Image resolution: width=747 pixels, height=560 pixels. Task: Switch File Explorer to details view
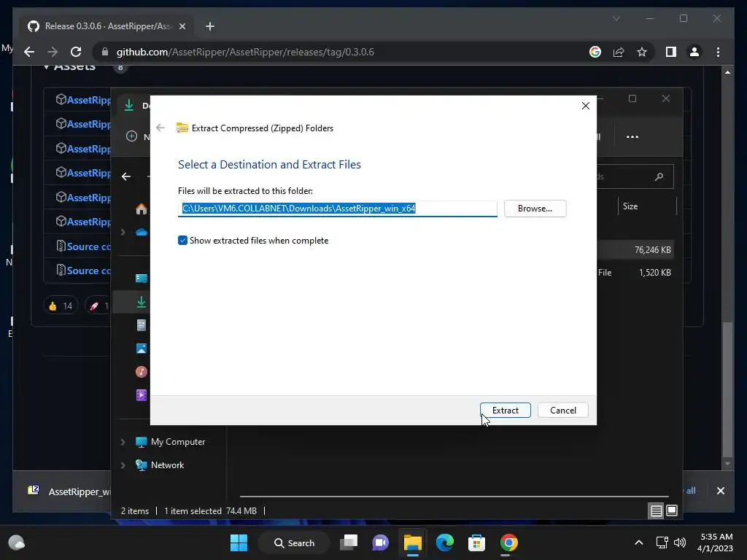pos(656,511)
